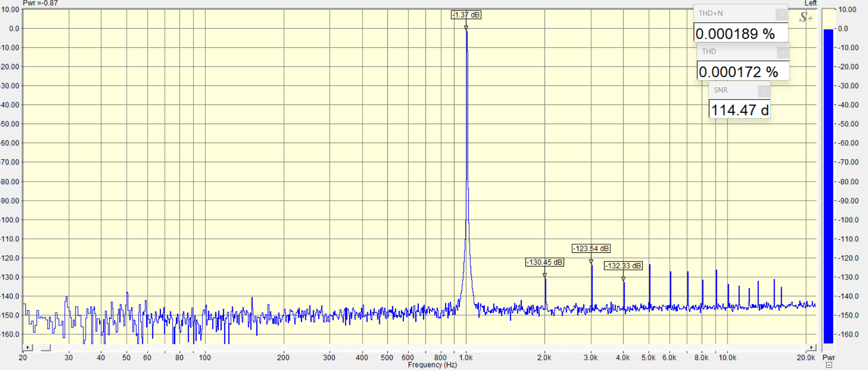Close the SNR readout panel
Screen dimensions: 868x371
pos(764,91)
